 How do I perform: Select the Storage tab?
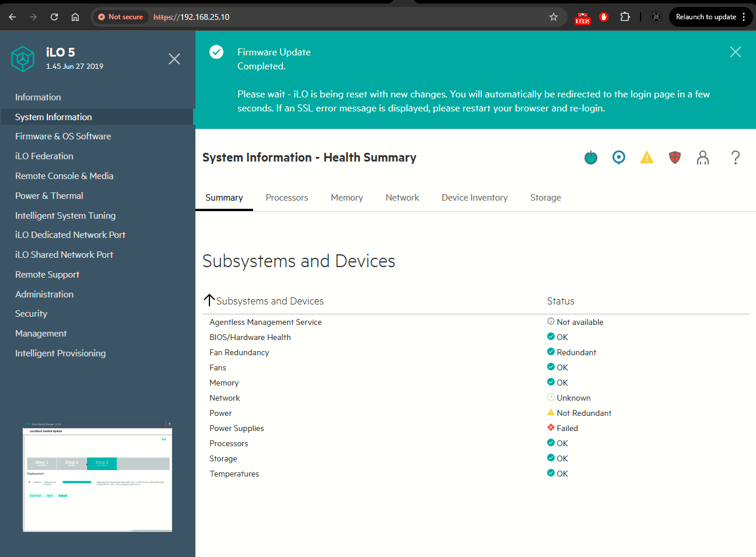pos(546,198)
